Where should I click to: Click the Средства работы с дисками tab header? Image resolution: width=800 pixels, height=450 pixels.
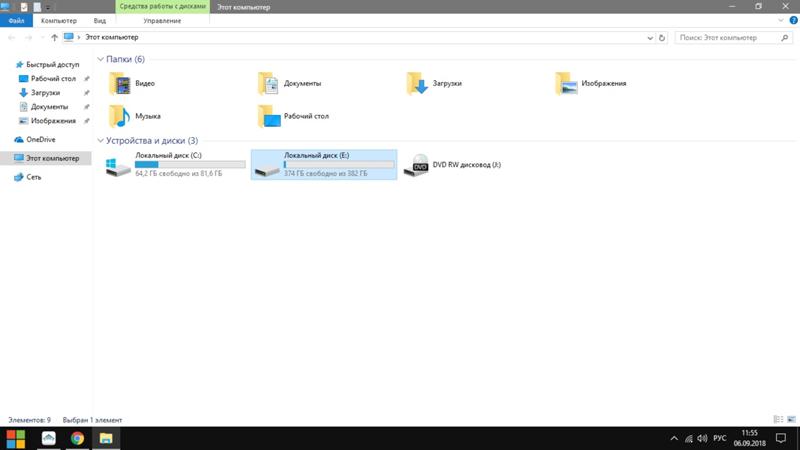[162, 7]
